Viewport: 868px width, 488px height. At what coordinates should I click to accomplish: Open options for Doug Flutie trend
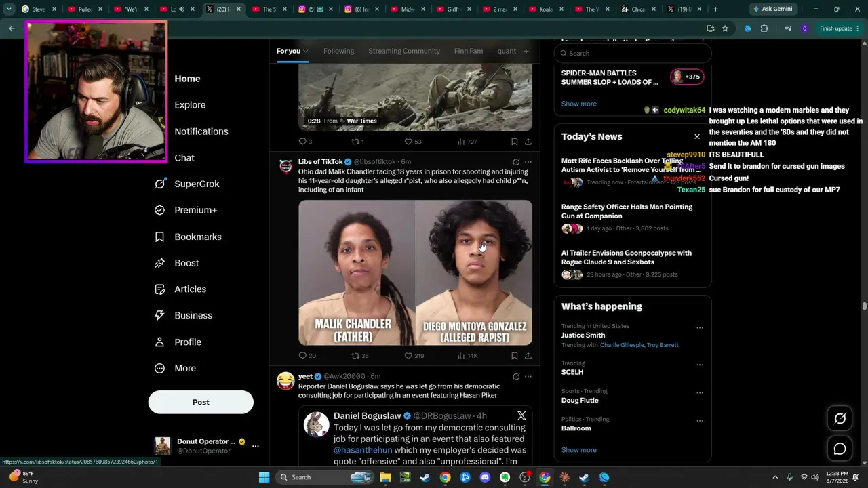click(x=700, y=392)
